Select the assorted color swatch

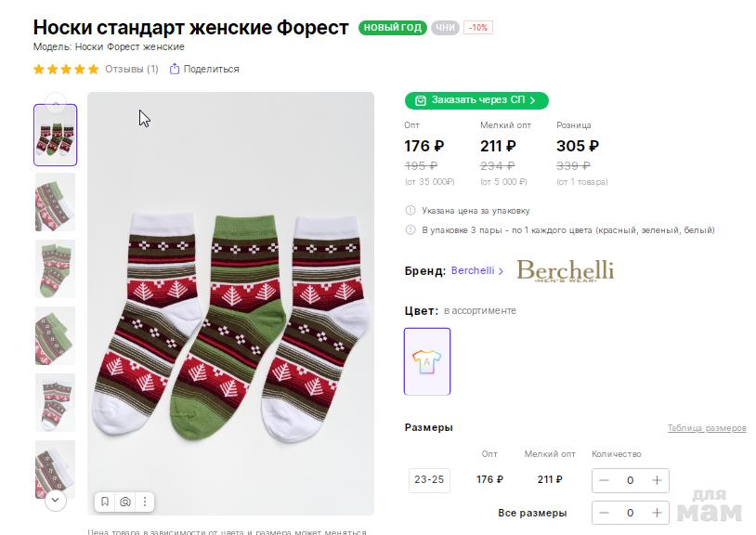coord(427,361)
